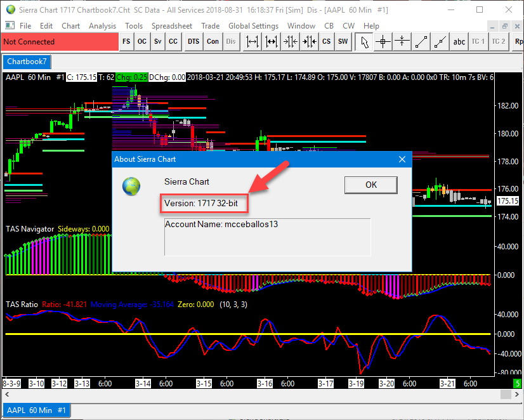
Task: Select the horizontal line with opposing arrows tool
Action: point(402,42)
